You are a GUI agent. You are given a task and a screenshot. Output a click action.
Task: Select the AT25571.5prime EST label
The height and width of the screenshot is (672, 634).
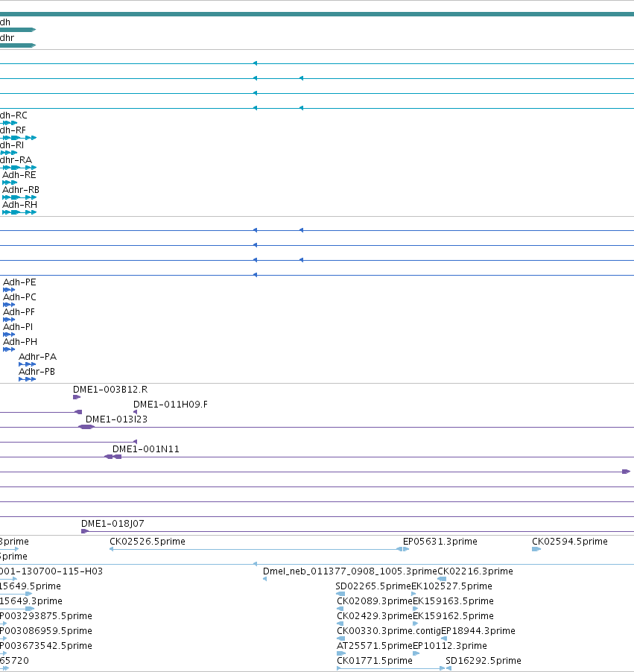pyautogui.click(x=375, y=646)
